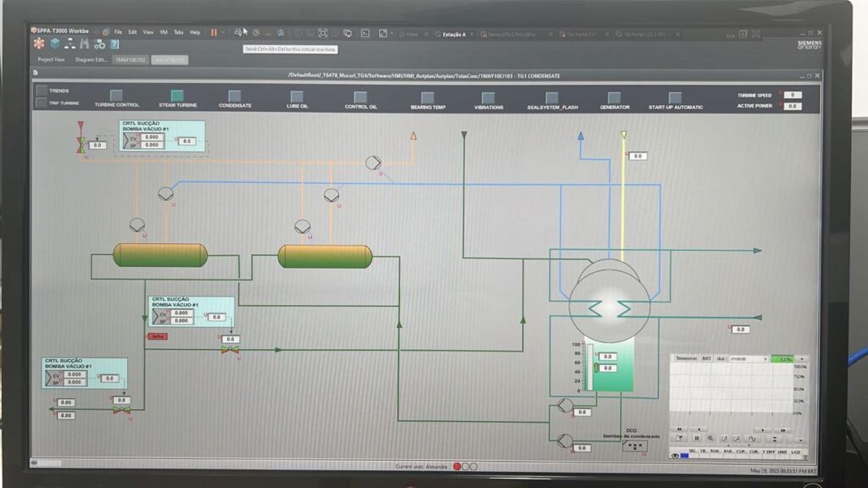
Task: Click trend fast rewind button
Action: tap(679, 430)
